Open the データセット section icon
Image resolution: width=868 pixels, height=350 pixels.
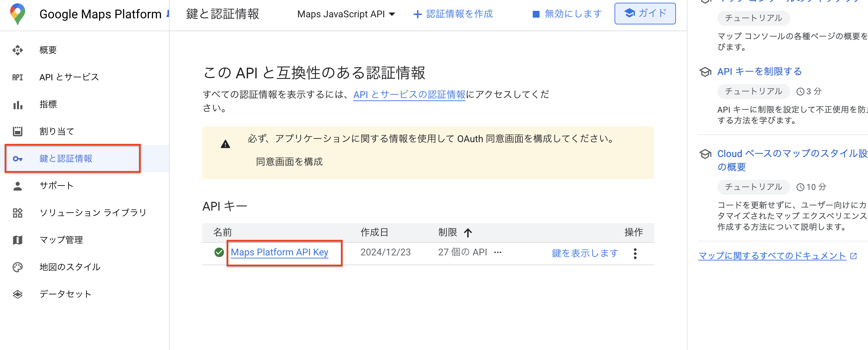(x=18, y=294)
